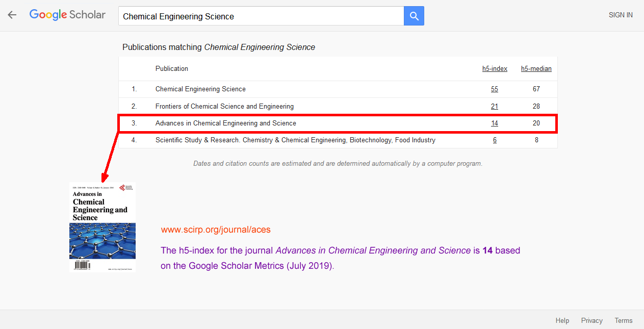Click the Chemical Engineering Science search field
Viewport: 644px width, 329px height.
(261, 16)
